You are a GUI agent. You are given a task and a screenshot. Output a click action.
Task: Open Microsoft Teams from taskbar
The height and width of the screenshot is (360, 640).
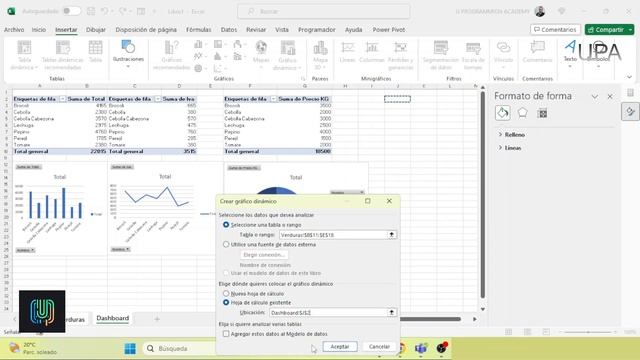pos(421,348)
